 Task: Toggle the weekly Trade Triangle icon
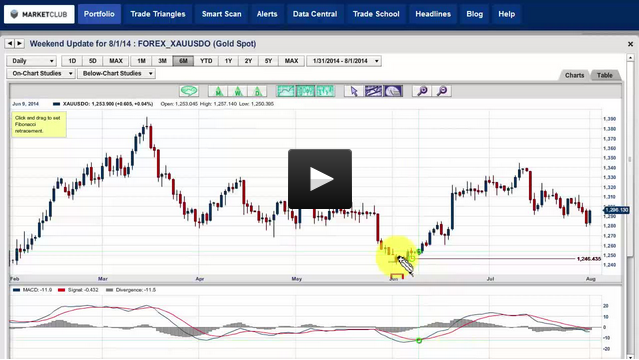[238, 91]
